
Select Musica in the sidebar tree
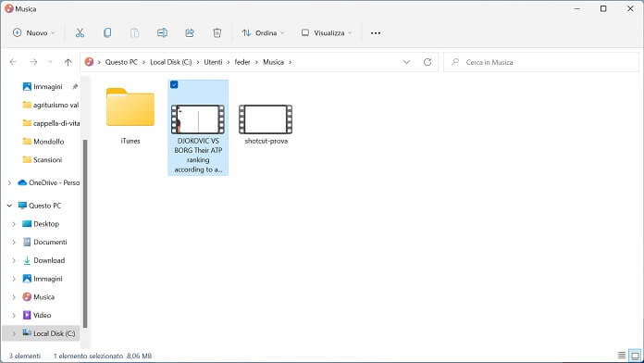click(x=39, y=297)
